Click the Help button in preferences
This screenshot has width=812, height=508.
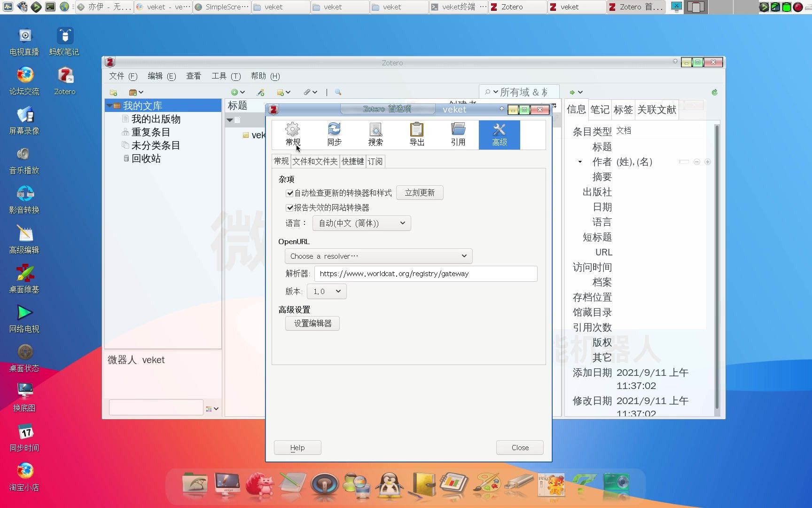point(297,448)
